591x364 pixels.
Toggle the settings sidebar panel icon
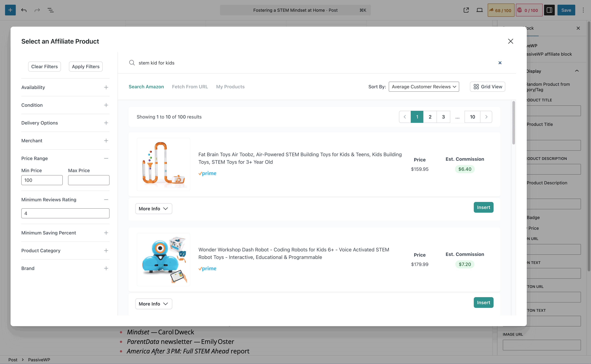tap(549, 10)
